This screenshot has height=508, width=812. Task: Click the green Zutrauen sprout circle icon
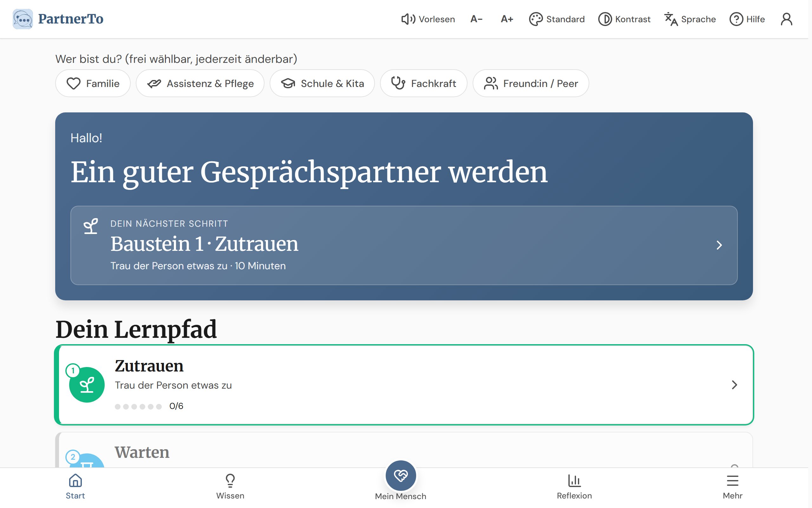(87, 385)
